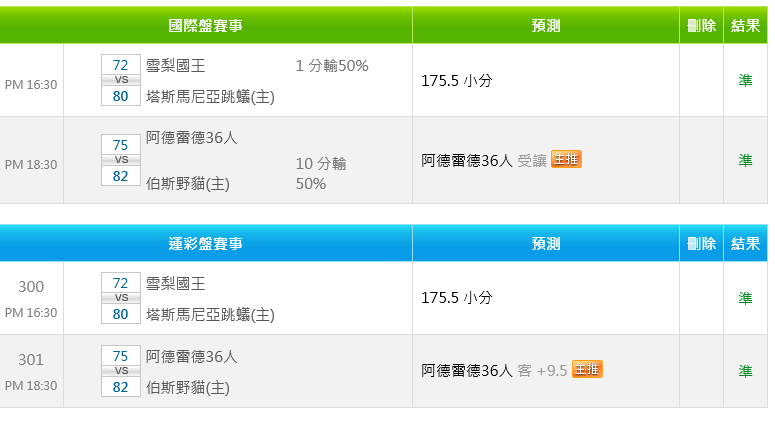
Task: Click the VS badge in game 301
Action: [x=121, y=371]
